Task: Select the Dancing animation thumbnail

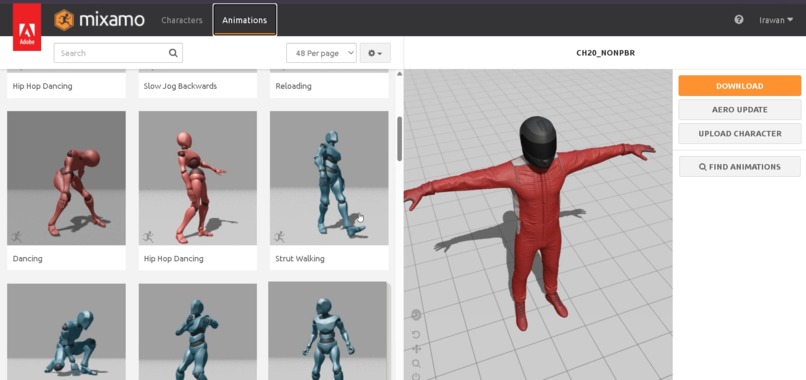Action: 66,178
